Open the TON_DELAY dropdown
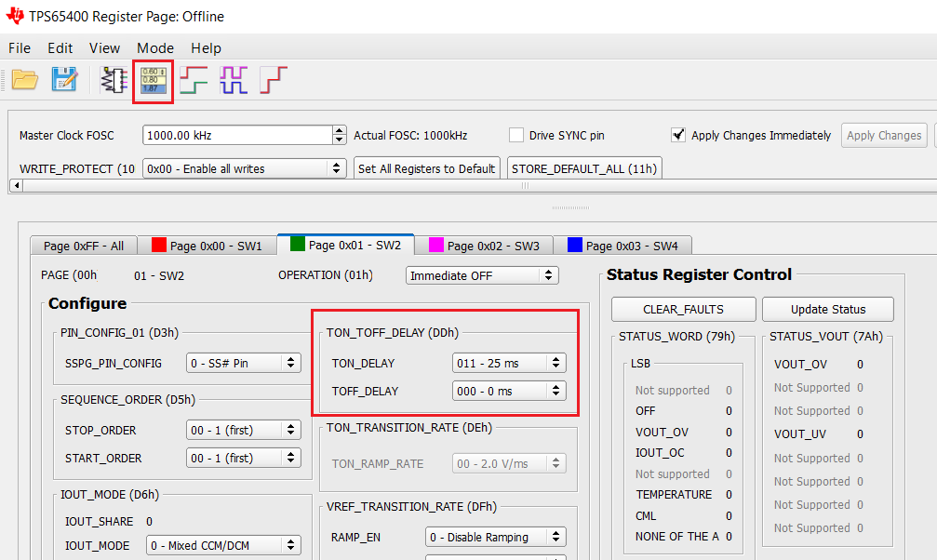937x560 pixels. coord(509,363)
